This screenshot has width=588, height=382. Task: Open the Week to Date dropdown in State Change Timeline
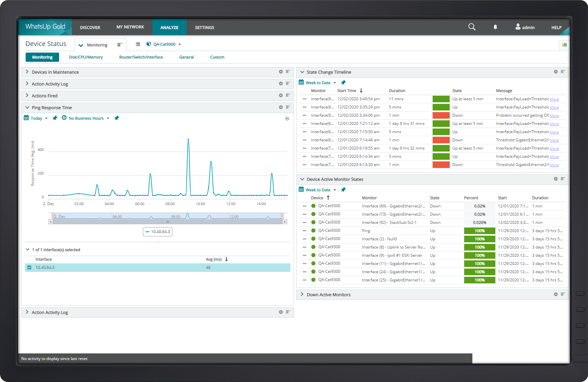(335, 83)
